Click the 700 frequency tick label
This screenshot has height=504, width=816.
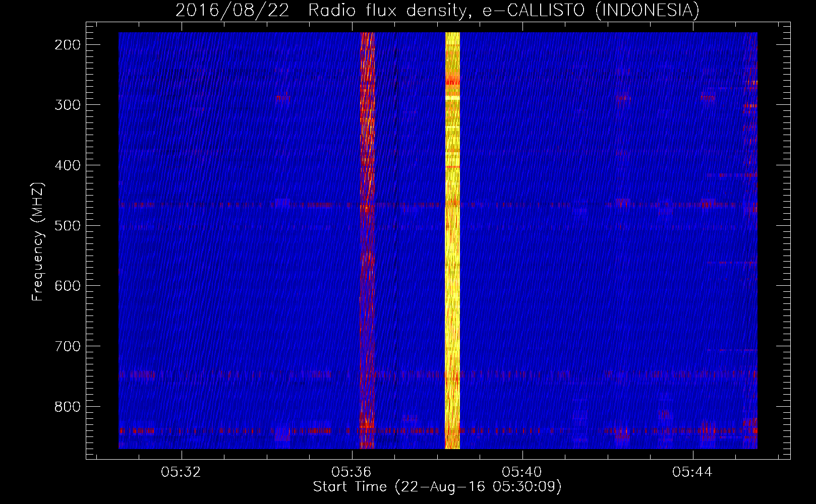click(x=68, y=346)
